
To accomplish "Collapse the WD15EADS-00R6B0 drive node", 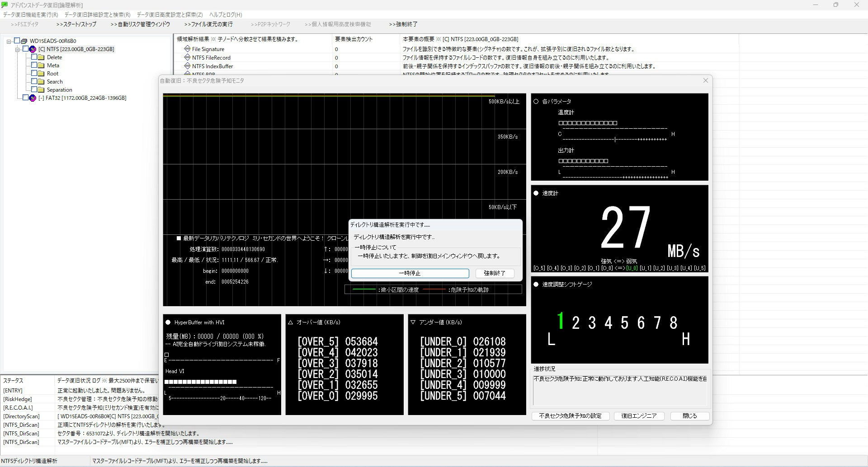I will [9, 42].
